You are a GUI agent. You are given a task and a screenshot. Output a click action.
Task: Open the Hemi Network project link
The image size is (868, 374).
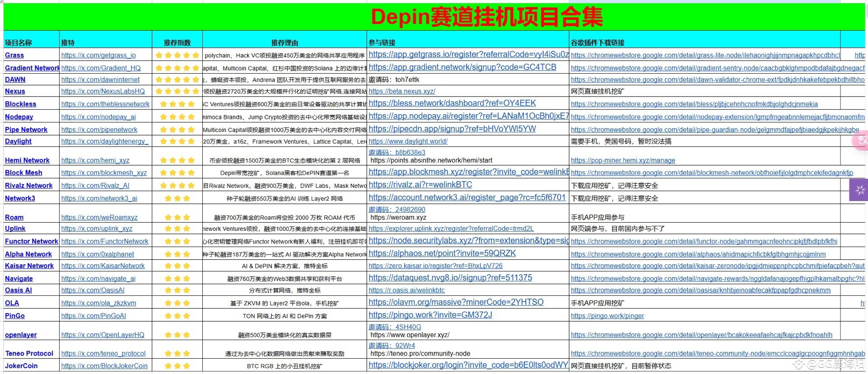(28, 160)
